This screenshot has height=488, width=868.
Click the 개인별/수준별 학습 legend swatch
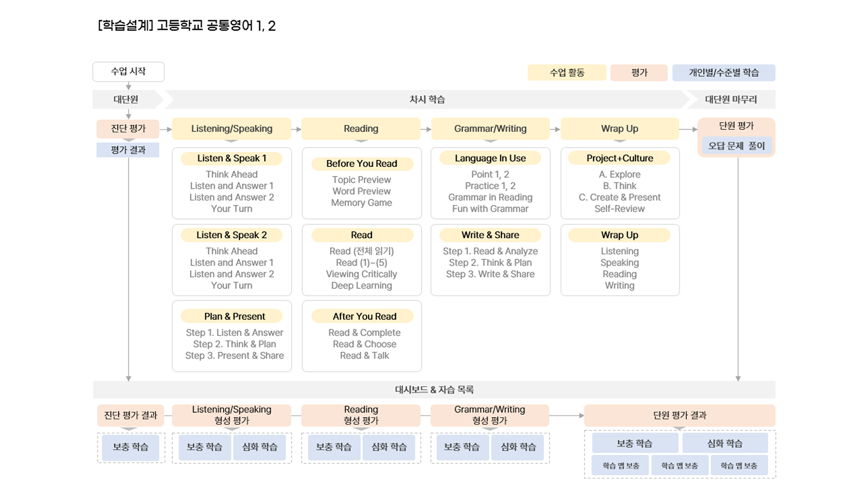click(724, 72)
